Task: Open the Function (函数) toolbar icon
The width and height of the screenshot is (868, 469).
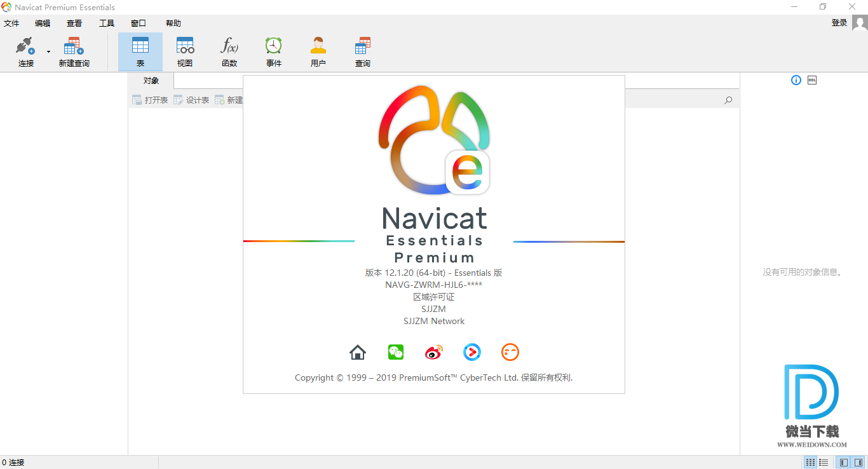Action: (229, 52)
